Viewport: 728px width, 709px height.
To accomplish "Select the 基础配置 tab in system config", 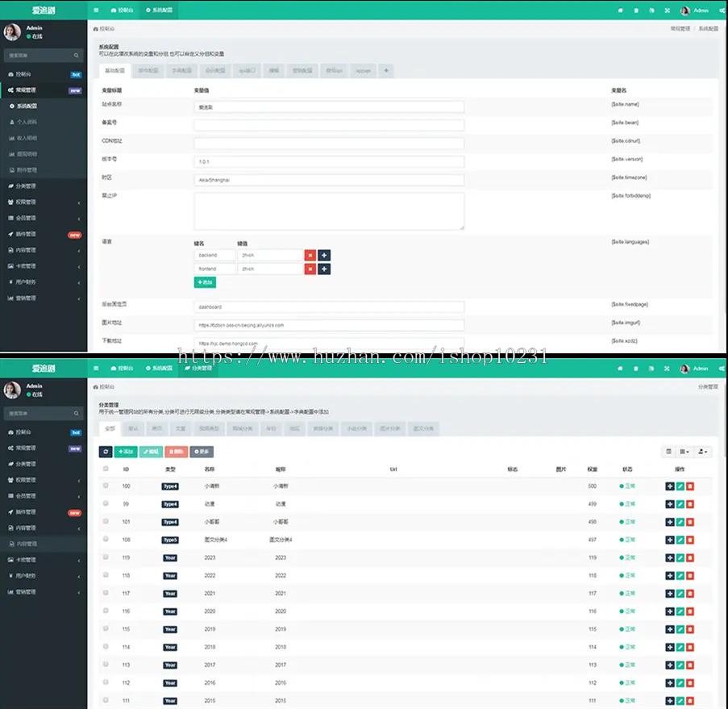I will pos(114,71).
